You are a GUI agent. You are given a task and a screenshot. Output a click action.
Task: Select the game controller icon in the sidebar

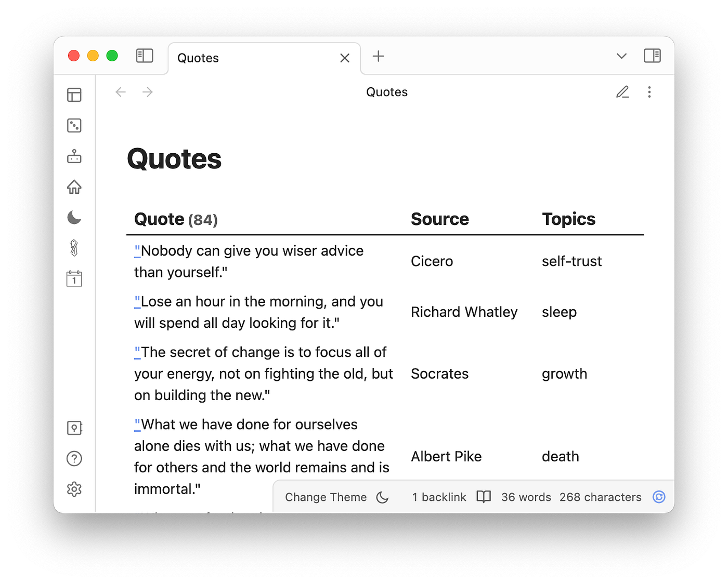pos(74,156)
